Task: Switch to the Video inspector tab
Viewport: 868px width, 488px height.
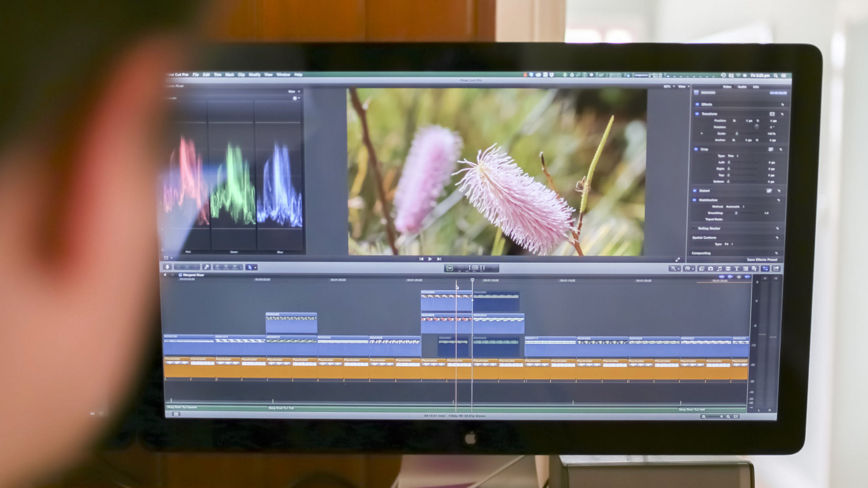Action: (727, 87)
